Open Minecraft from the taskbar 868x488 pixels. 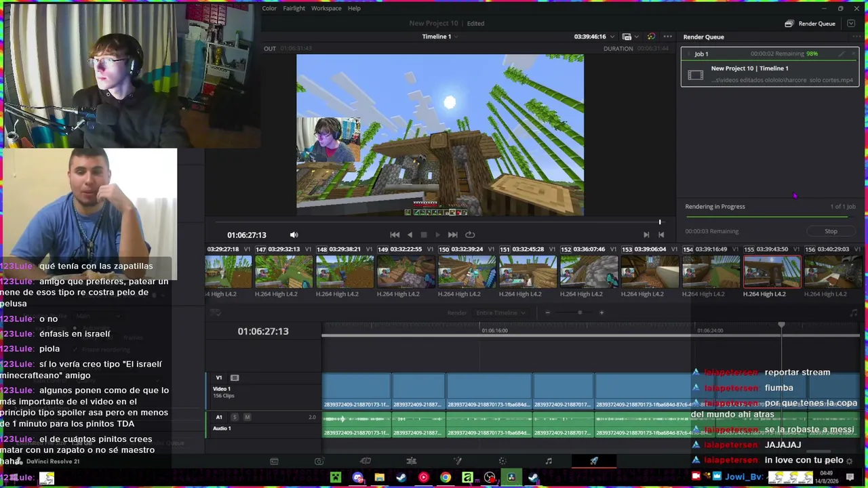[x=336, y=477]
